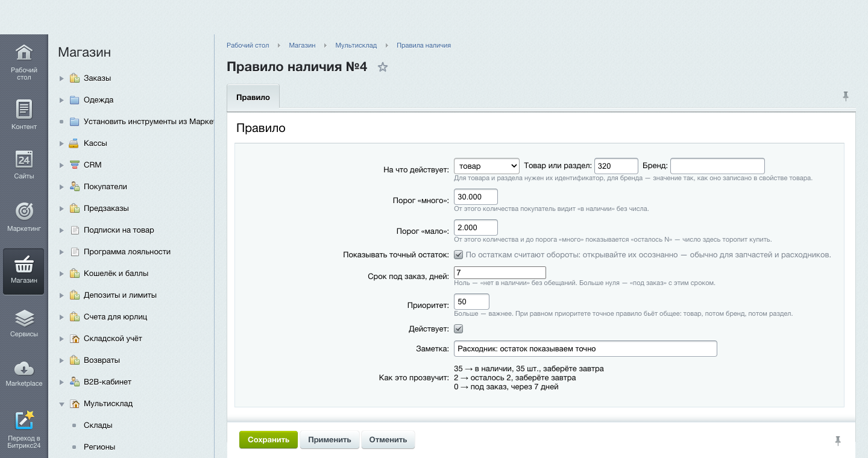
Task: Click the empty Бренд input field
Action: 717,166
